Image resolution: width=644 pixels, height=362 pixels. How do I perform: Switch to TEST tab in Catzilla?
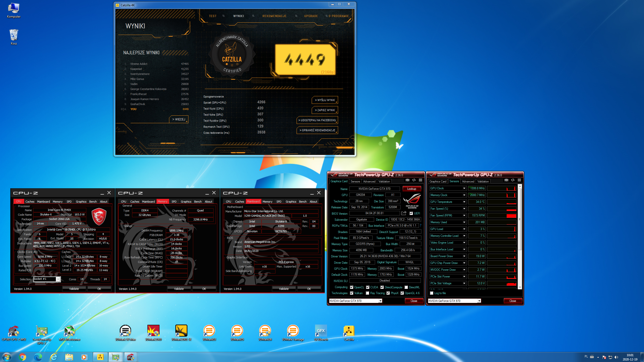point(213,16)
